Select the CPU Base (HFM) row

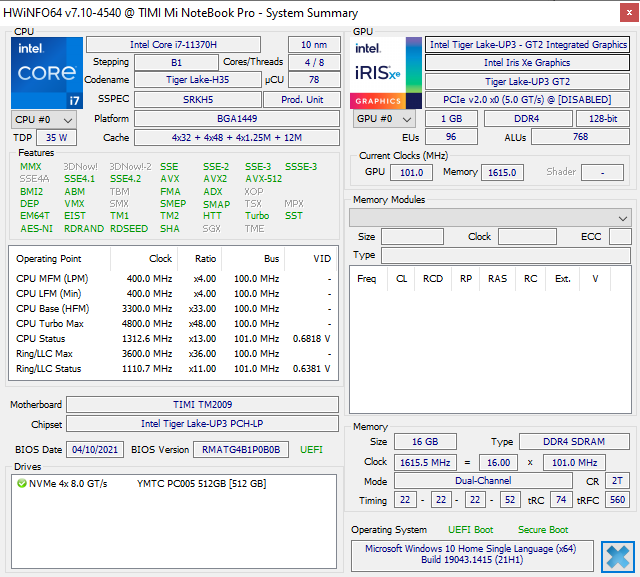click(x=173, y=309)
